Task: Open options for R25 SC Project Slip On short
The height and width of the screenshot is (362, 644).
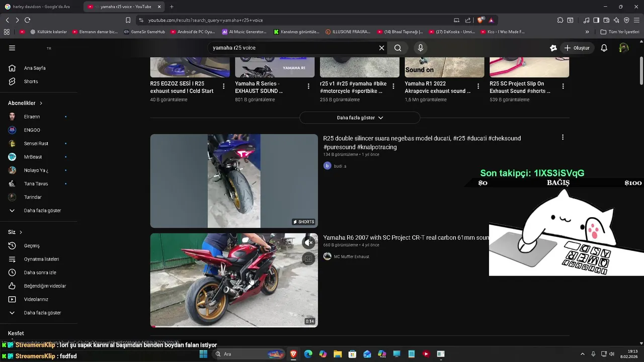Action: [x=563, y=86]
